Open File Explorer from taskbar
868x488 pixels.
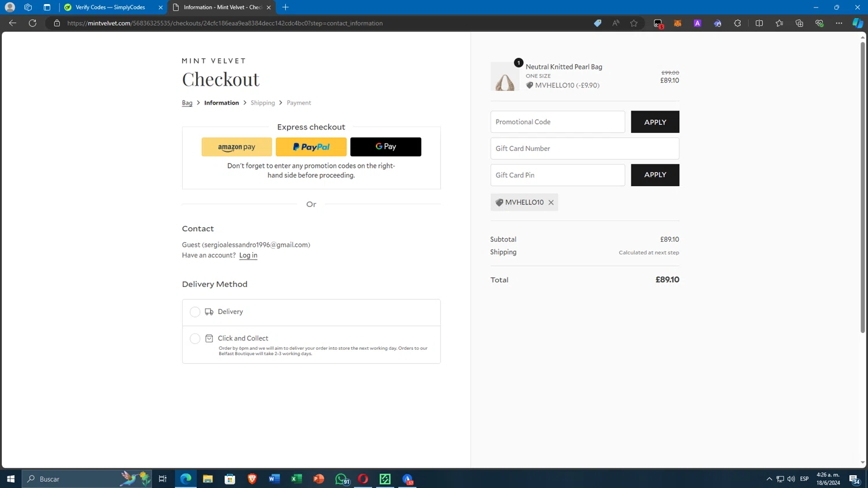[208, 479]
